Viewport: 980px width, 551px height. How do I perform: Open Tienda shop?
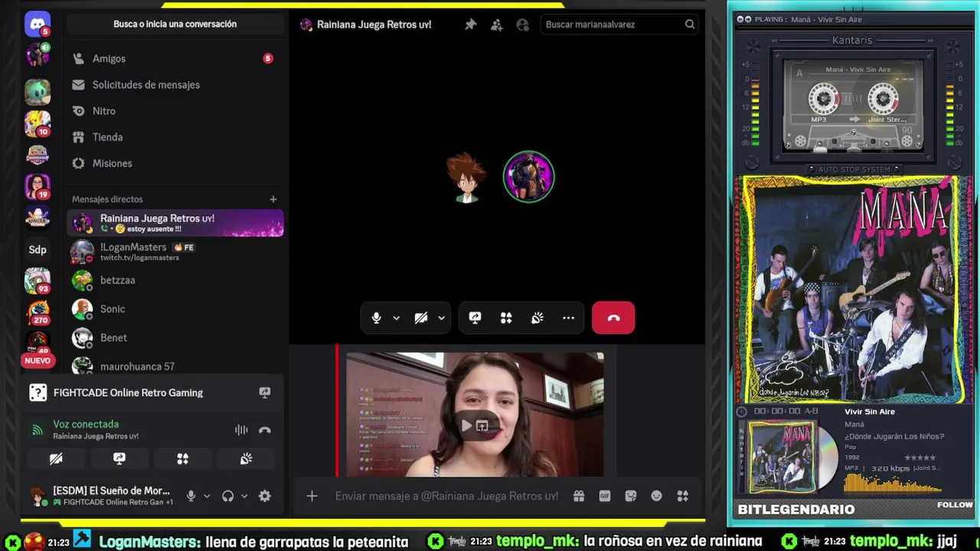pos(175,137)
